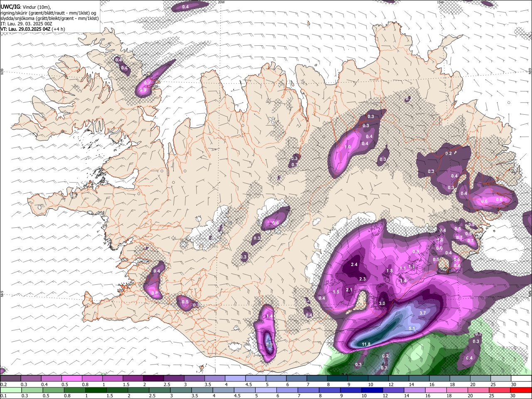Image resolution: width=532 pixels, height=399 pixels.
Task: Click the 9 dark teal swatch in upper legend row
Action: click(357, 379)
